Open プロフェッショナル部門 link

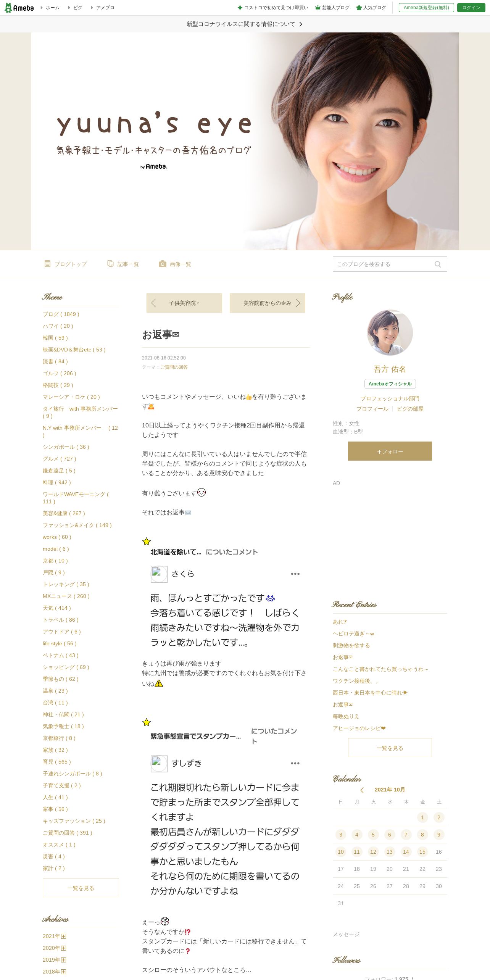[390, 398]
